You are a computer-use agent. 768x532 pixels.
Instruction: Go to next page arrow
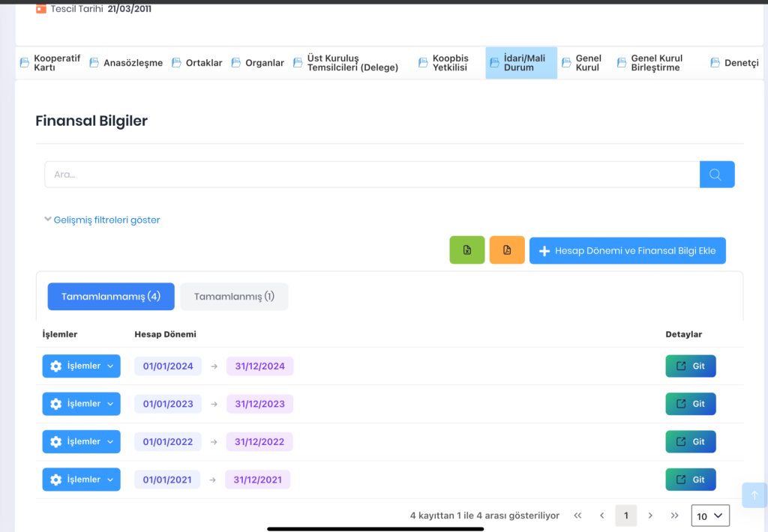650,516
